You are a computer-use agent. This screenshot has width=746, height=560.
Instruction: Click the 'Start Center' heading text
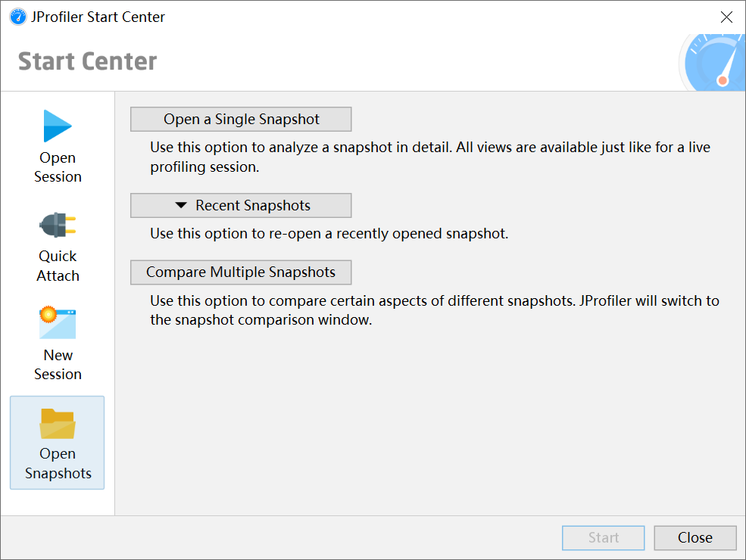(x=88, y=61)
